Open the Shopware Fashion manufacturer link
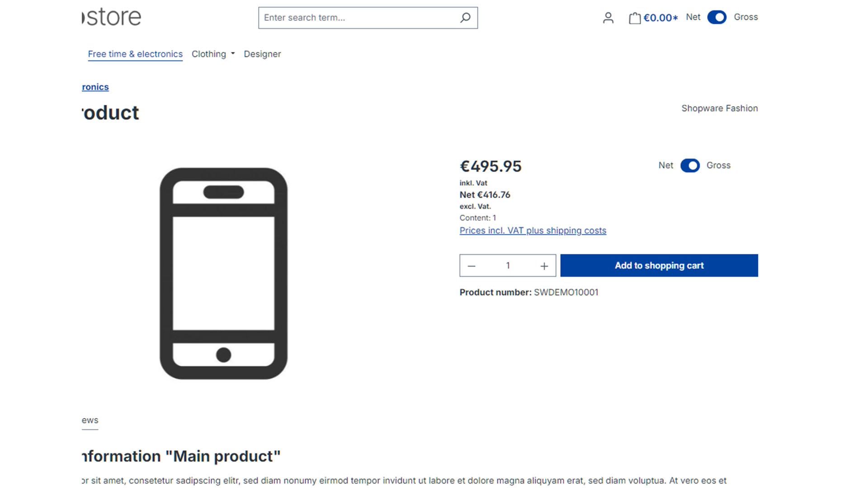The height and width of the screenshot is (488, 868). pyautogui.click(x=720, y=108)
